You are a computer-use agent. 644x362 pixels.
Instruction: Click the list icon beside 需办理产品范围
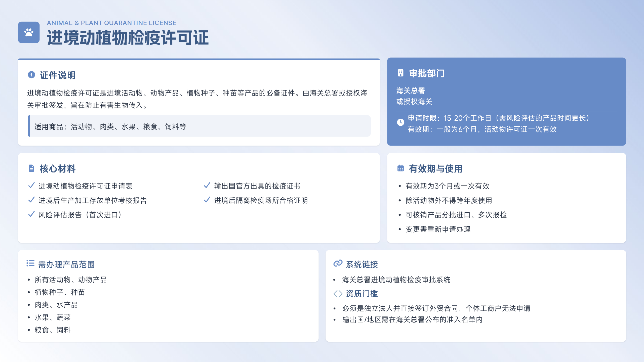point(30,263)
